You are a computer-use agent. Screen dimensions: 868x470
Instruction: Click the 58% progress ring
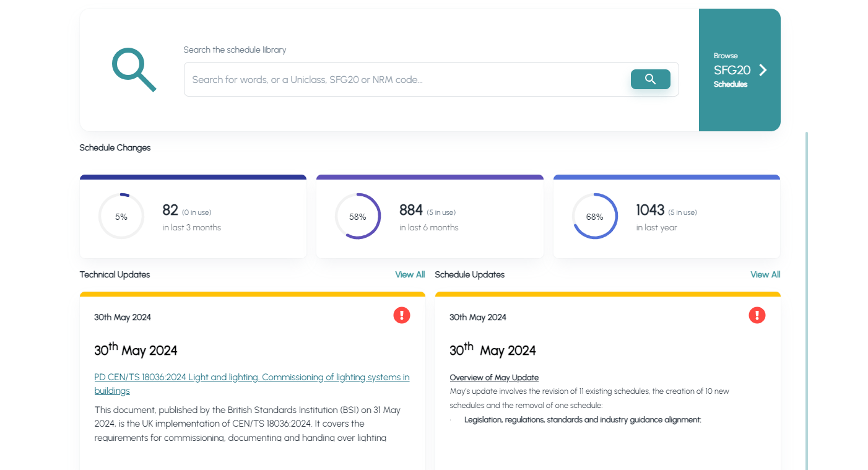click(x=358, y=216)
